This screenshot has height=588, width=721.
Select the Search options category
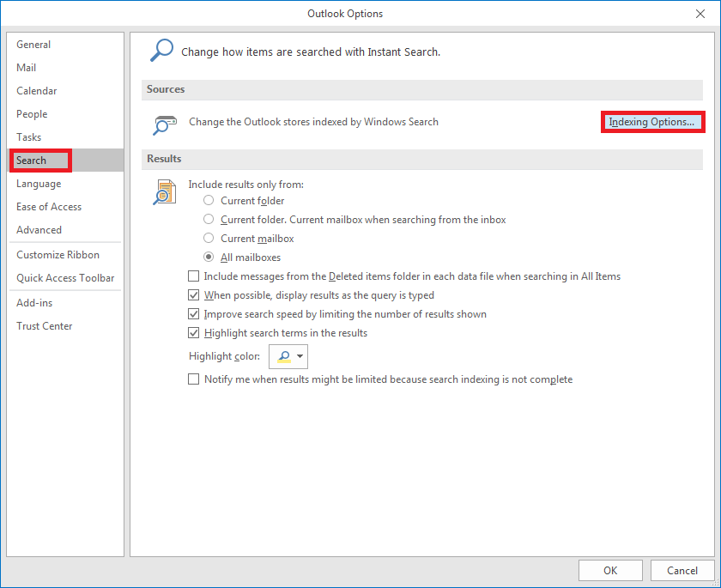(65, 161)
